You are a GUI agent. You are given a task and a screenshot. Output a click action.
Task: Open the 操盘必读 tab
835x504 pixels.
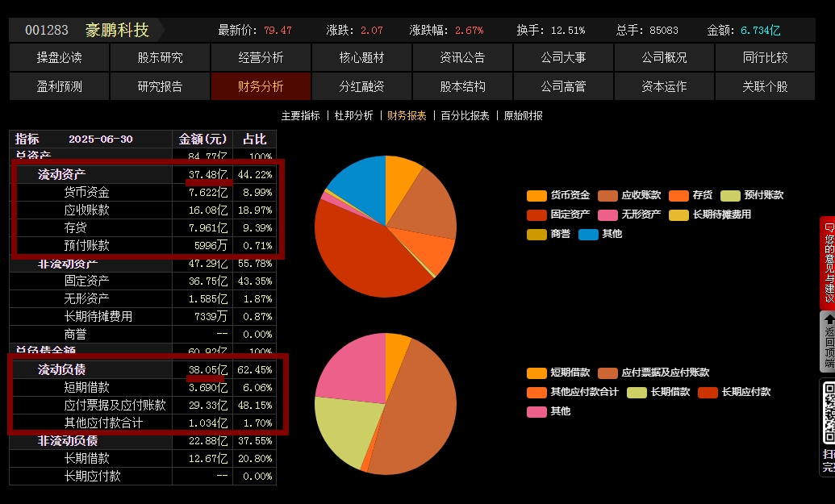(x=59, y=57)
